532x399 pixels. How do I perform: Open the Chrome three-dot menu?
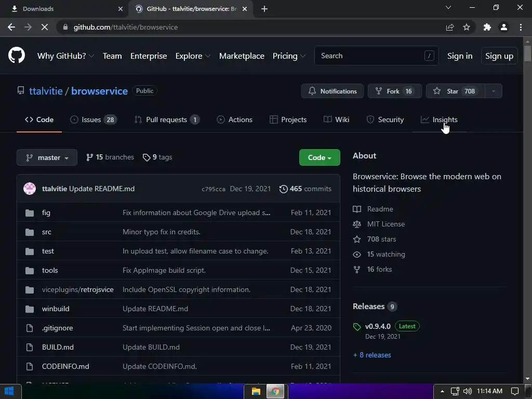(x=521, y=27)
